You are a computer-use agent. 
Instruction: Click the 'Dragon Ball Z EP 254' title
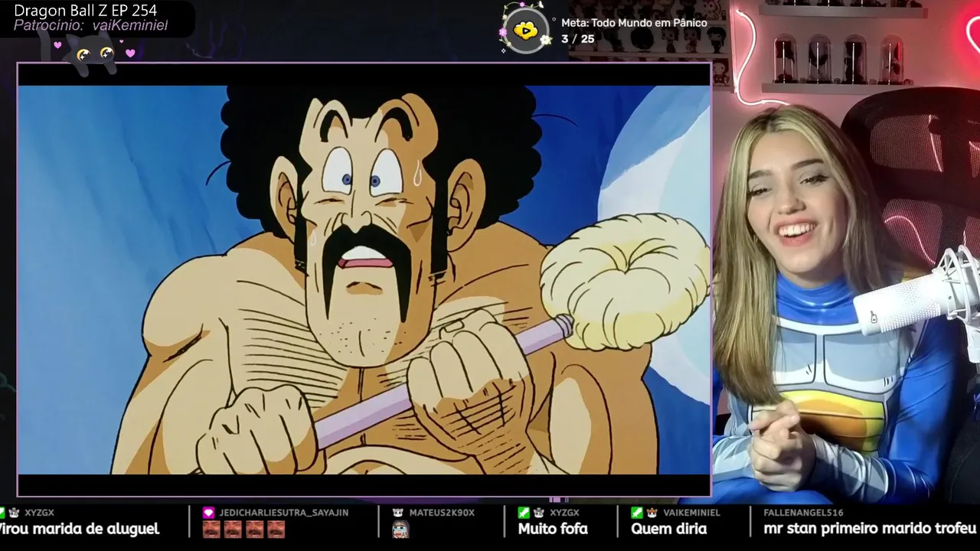(85, 11)
